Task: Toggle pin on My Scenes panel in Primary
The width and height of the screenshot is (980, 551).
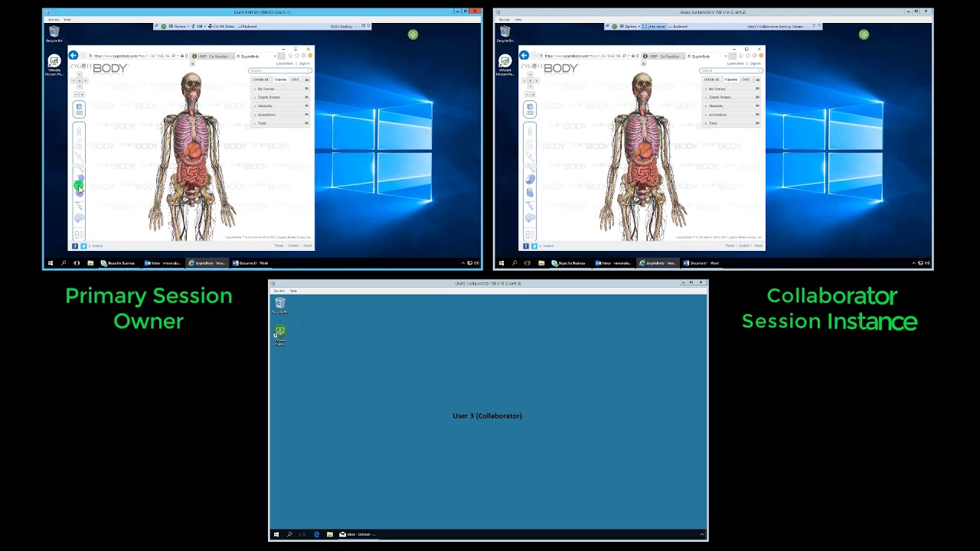Action: pos(307,89)
